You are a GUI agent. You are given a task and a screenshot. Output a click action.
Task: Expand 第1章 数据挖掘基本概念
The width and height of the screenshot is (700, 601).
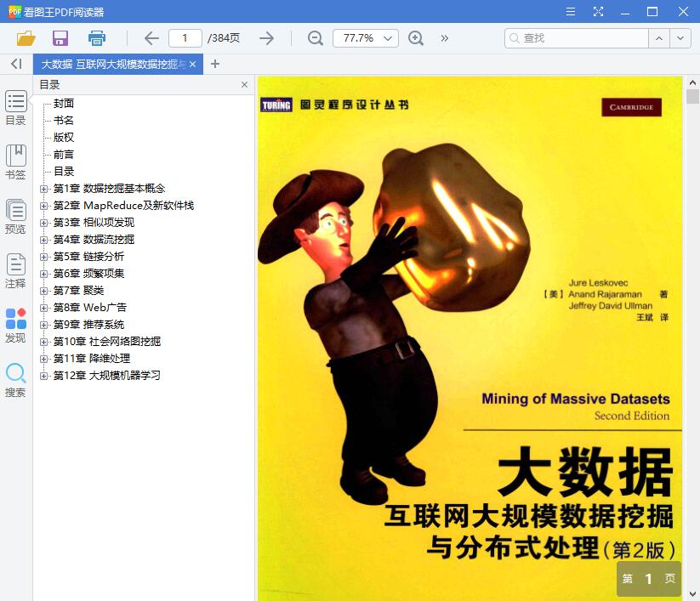click(x=43, y=189)
